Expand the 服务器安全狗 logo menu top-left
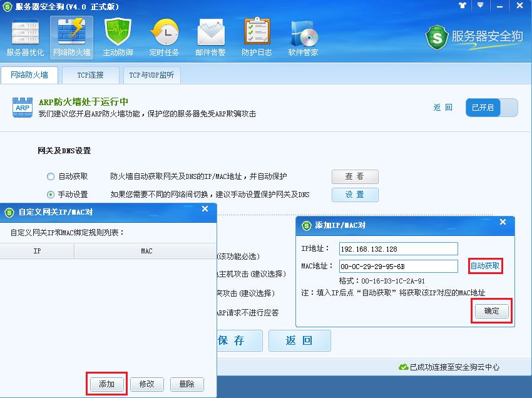 (8, 6)
